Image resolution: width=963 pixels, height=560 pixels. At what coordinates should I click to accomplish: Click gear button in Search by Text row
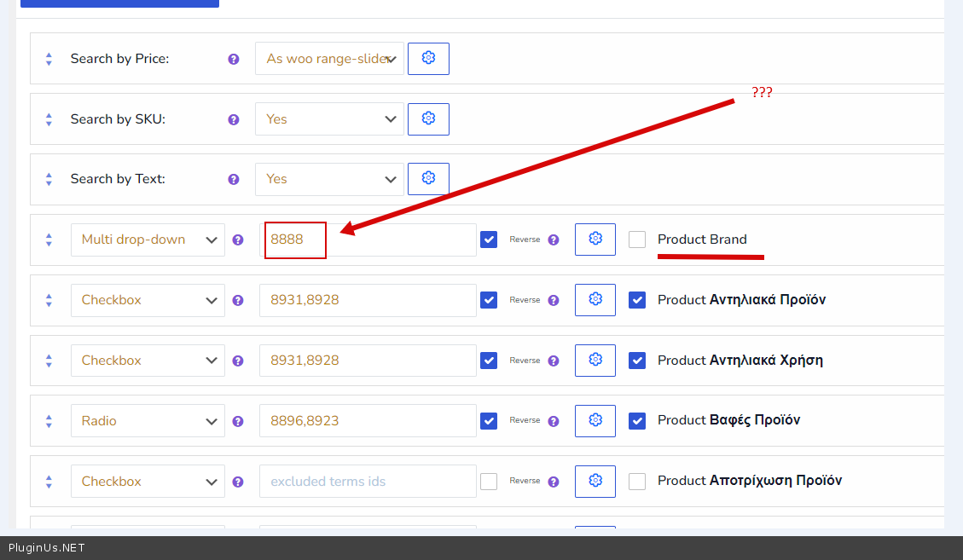(x=428, y=179)
